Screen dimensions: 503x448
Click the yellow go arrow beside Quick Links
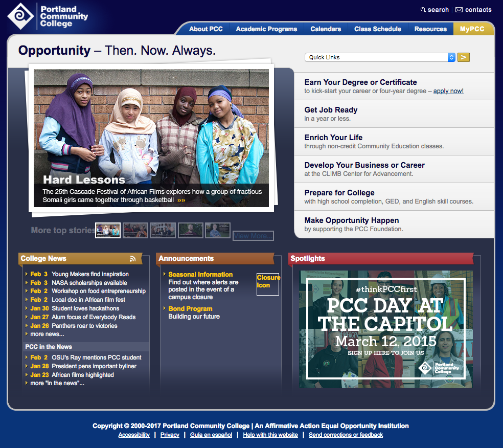pyautogui.click(x=463, y=57)
